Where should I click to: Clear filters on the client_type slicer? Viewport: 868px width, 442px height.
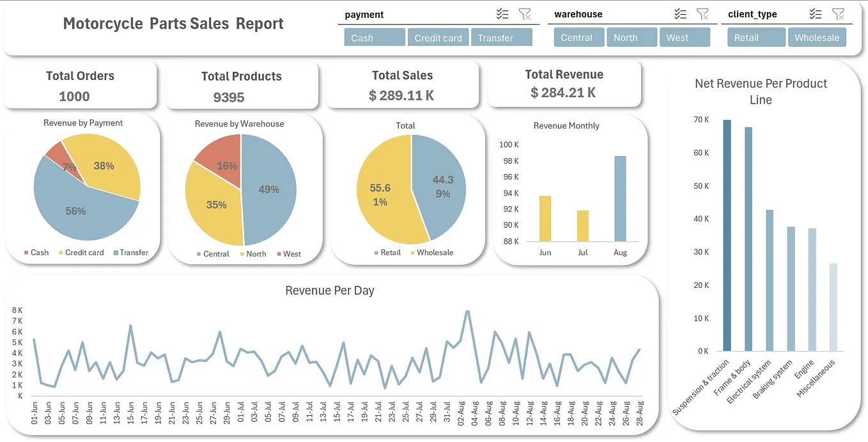[x=839, y=13]
